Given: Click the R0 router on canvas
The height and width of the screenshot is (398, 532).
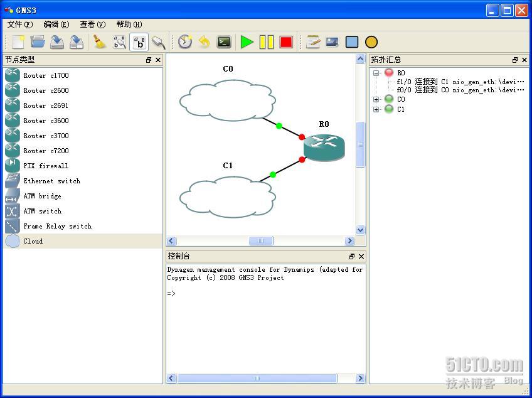Looking at the screenshot, I should click(x=324, y=148).
